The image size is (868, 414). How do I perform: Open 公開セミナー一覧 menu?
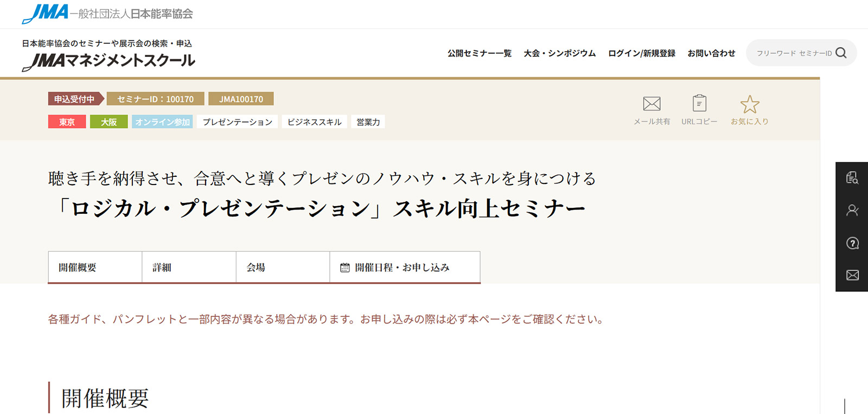[480, 53]
